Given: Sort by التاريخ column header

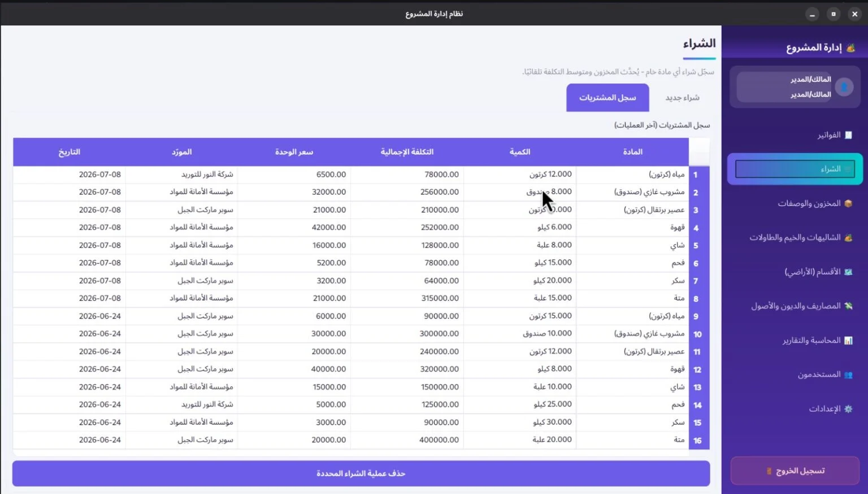Looking at the screenshot, I should tap(70, 152).
